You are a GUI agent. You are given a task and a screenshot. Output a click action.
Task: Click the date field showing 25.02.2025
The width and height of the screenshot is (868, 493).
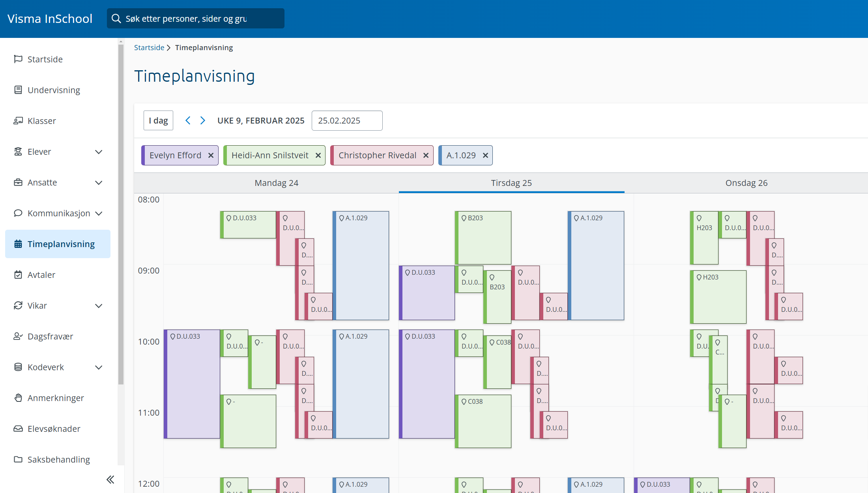[347, 120]
